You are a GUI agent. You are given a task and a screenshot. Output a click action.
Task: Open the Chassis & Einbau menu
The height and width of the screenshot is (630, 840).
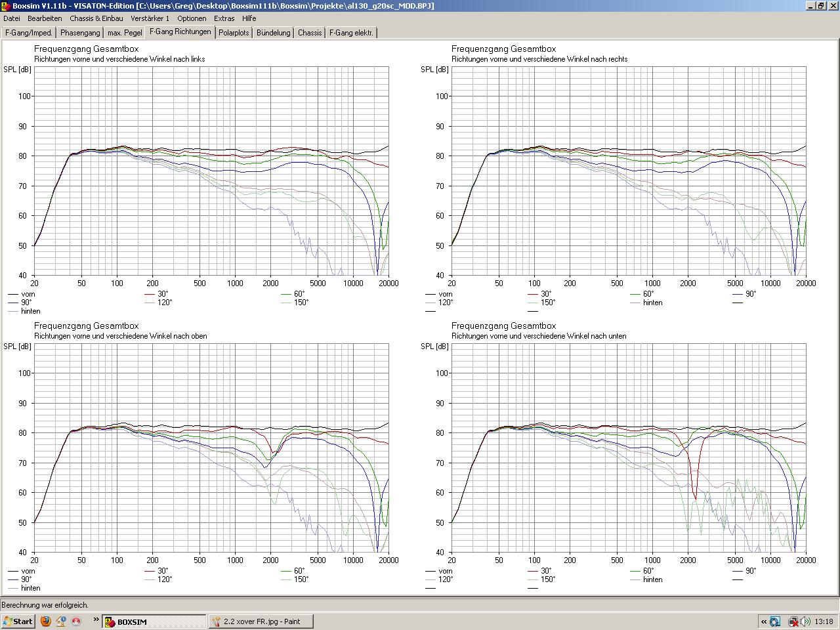point(96,18)
